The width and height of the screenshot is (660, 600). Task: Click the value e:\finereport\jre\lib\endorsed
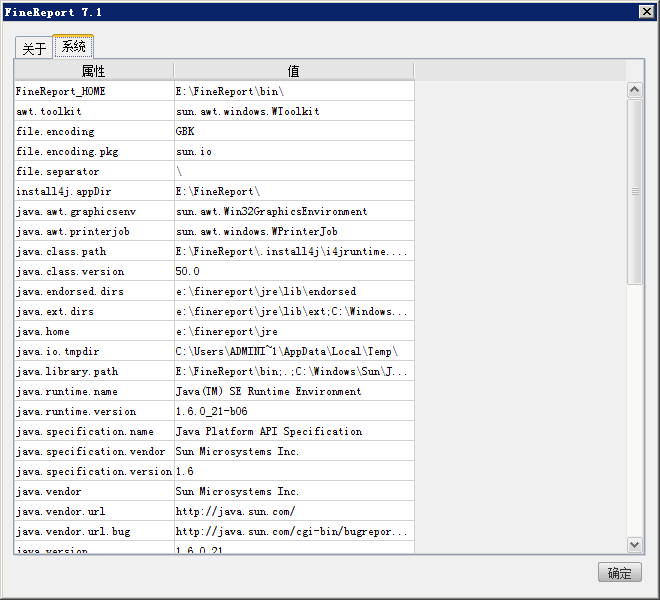(294, 291)
